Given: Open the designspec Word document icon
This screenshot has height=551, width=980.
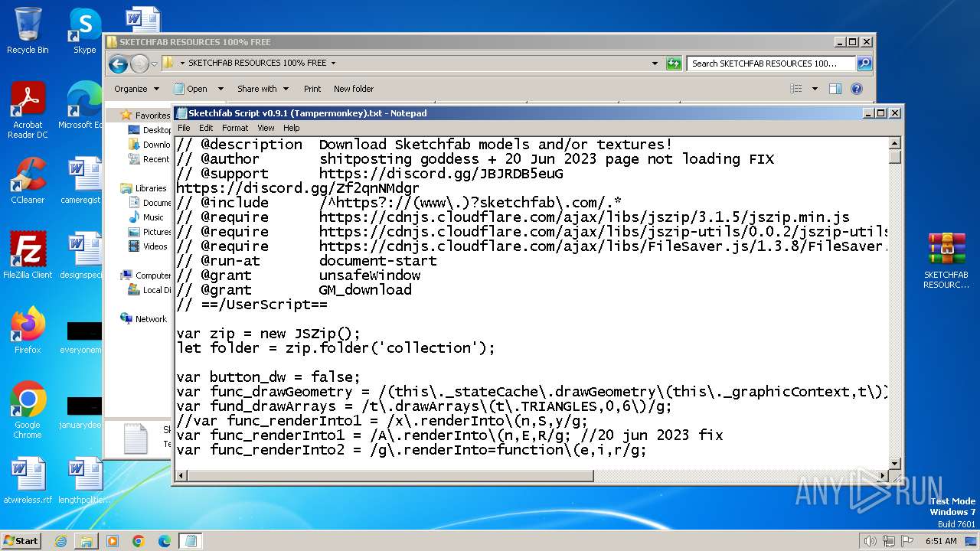Looking at the screenshot, I should [x=83, y=256].
